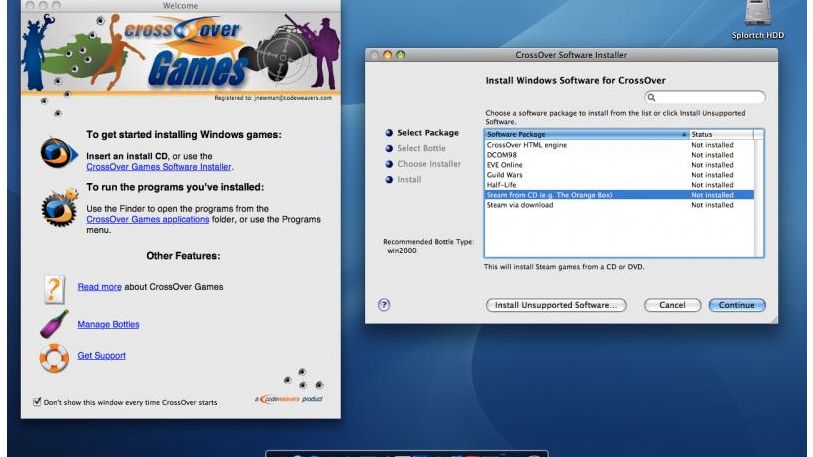Screen dimensions: 813x457
Task: Select the EVE Online package row
Action: 619,165
